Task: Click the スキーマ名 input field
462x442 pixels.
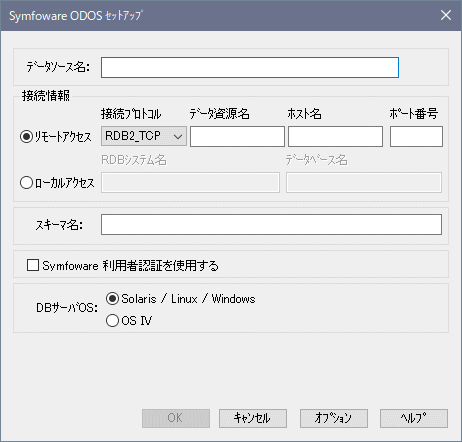Action: pyautogui.click(x=271, y=225)
